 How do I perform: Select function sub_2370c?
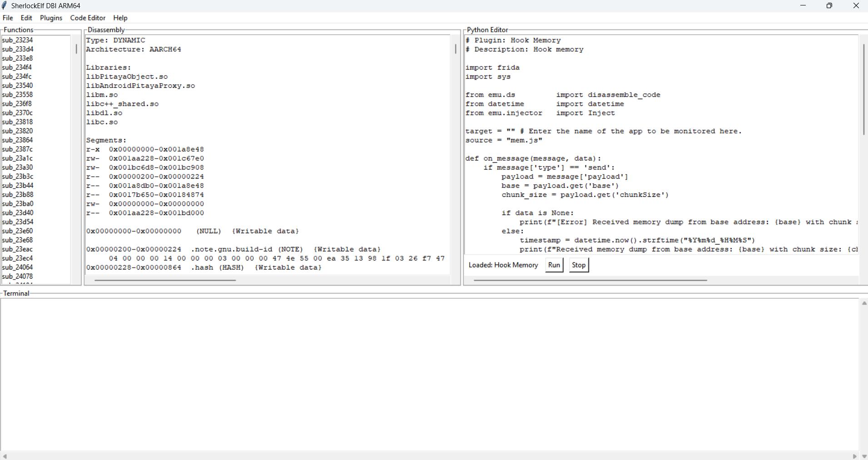[x=17, y=113]
